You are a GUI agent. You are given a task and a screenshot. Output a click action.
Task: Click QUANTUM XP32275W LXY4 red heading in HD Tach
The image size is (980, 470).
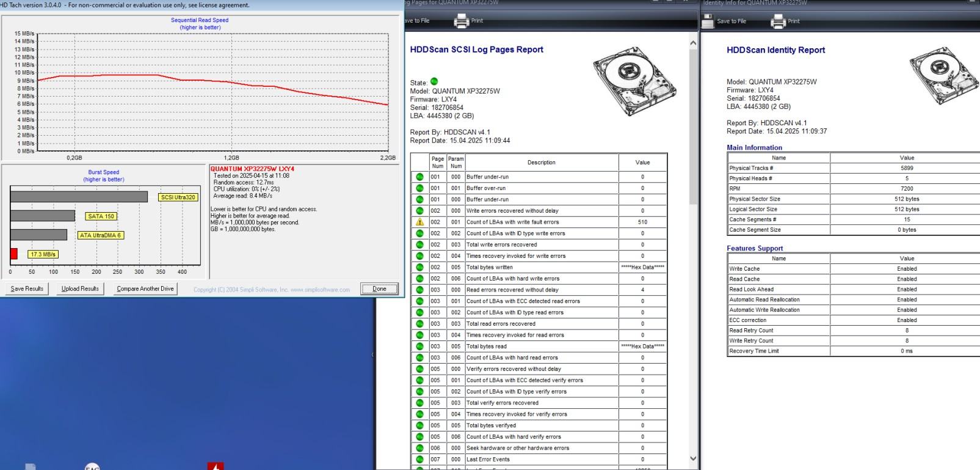click(252, 169)
